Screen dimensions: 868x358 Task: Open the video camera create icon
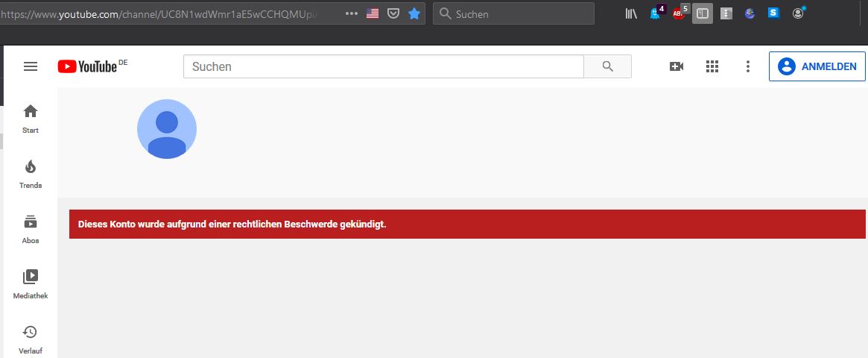click(x=677, y=66)
